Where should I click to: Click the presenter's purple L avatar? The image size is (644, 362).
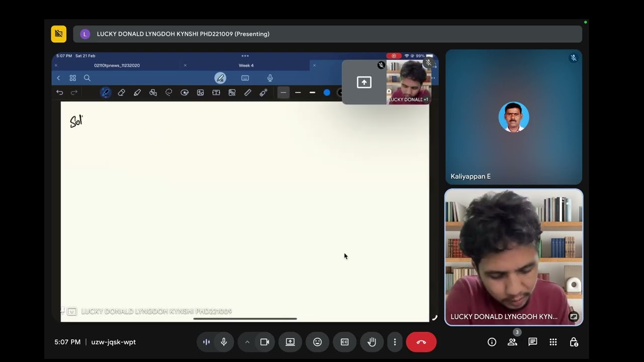(x=85, y=34)
